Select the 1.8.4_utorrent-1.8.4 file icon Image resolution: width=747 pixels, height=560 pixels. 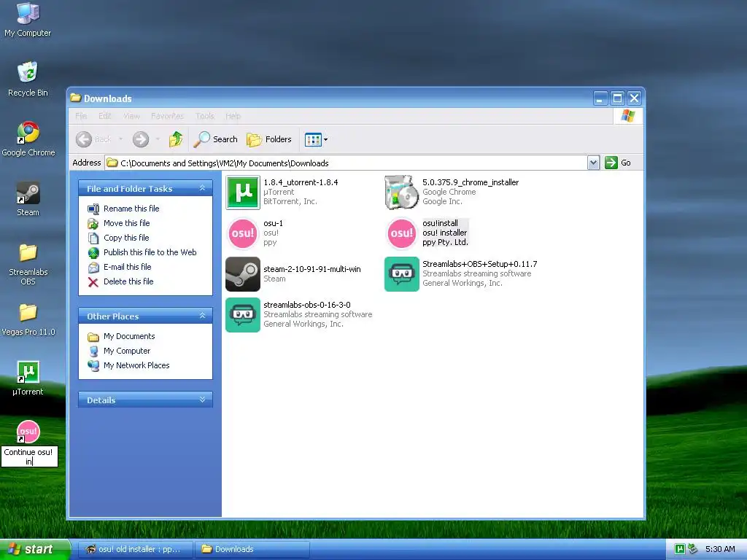[x=243, y=192]
